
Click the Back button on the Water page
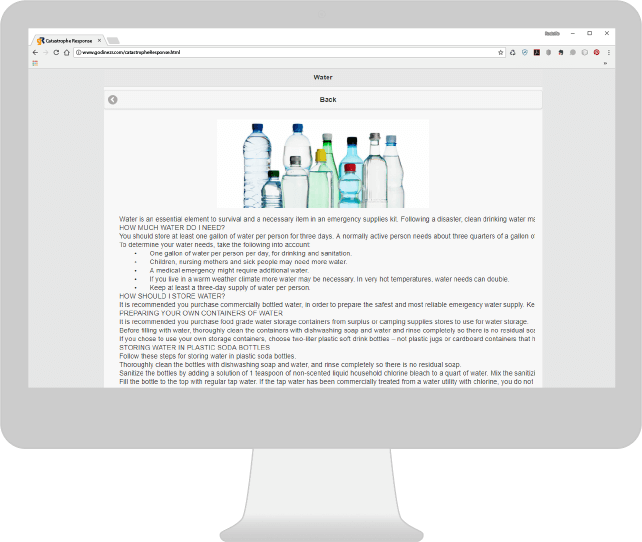click(x=323, y=99)
